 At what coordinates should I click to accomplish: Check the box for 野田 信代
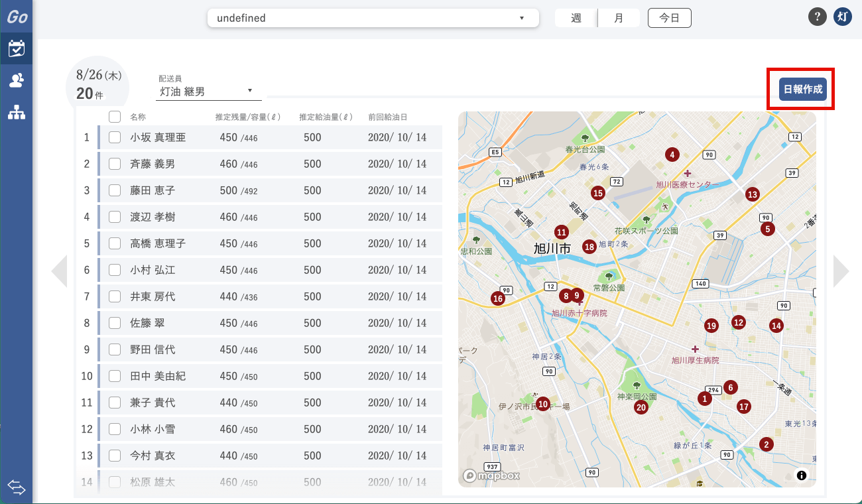115,349
